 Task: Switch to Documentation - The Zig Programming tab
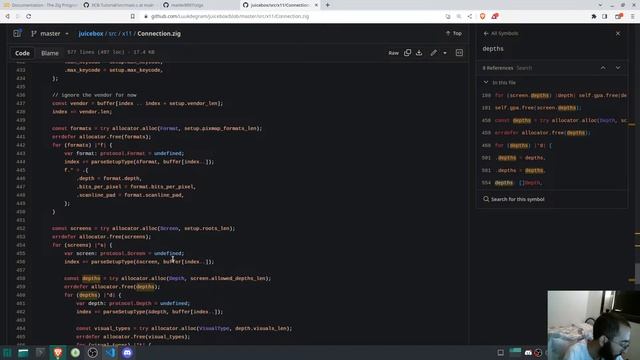point(40,5)
